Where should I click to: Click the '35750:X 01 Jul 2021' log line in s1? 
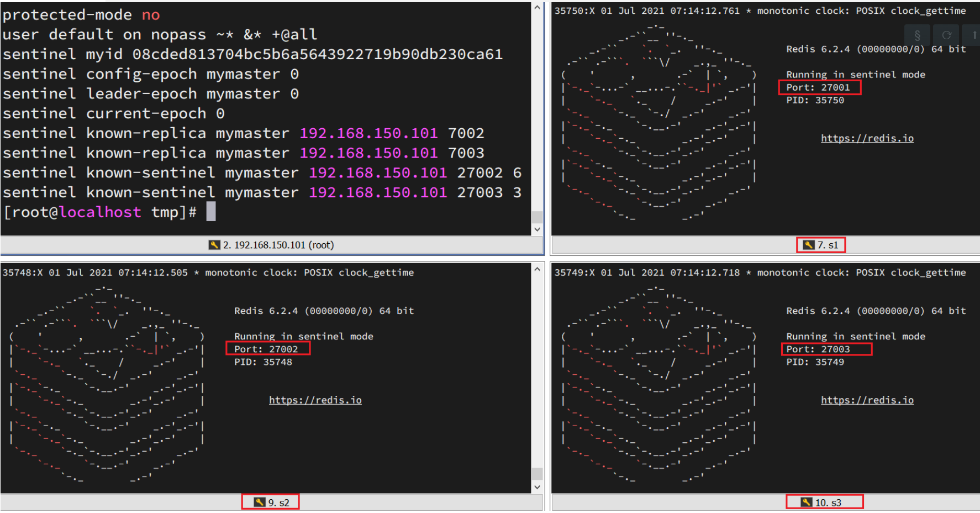pyautogui.click(x=760, y=11)
